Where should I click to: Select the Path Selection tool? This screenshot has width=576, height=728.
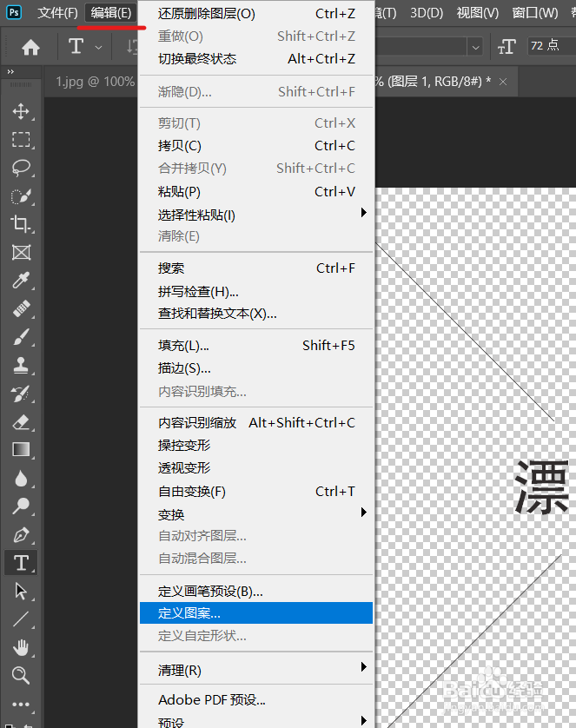click(x=21, y=591)
